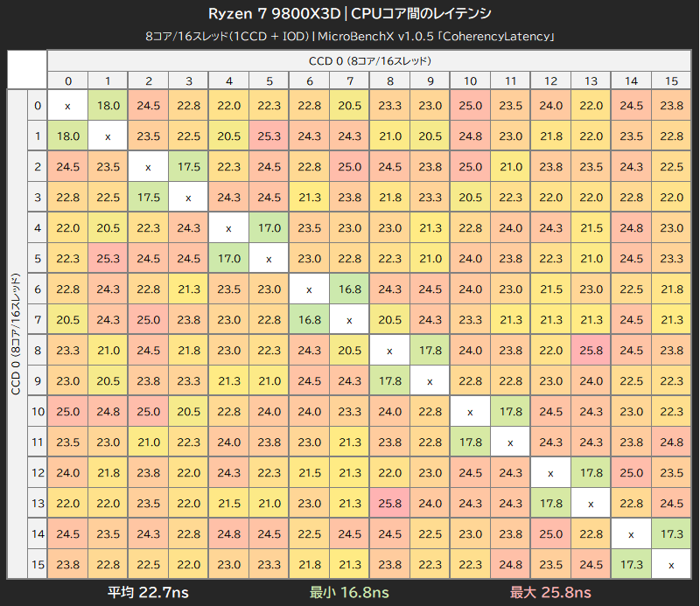Select row header 15

[x=38, y=565]
